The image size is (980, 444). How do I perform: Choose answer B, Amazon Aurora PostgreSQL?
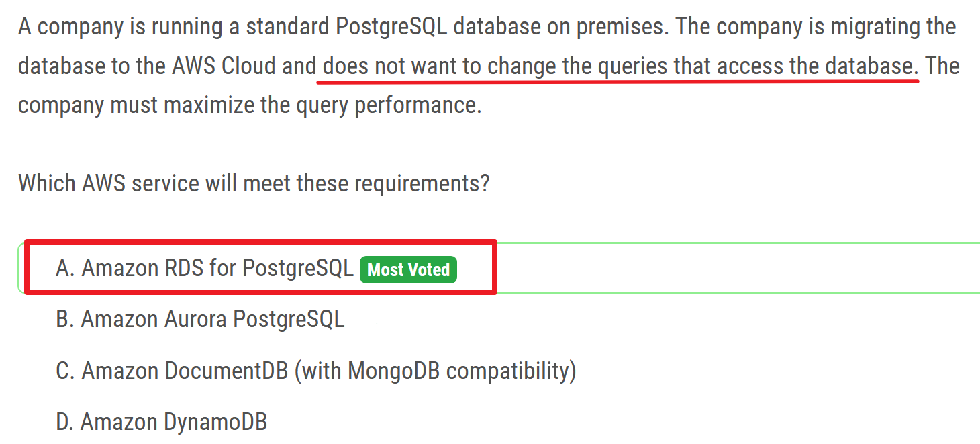(x=200, y=319)
